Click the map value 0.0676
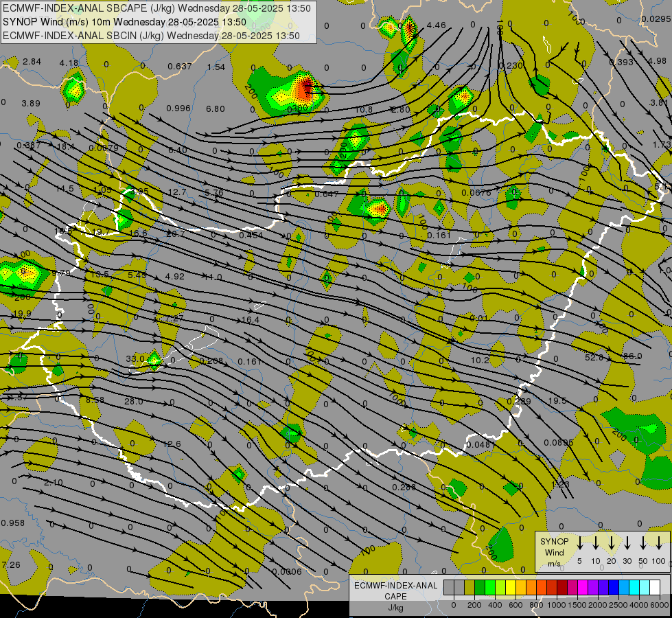Viewport: 672px width, 618px height. point(476,193)
